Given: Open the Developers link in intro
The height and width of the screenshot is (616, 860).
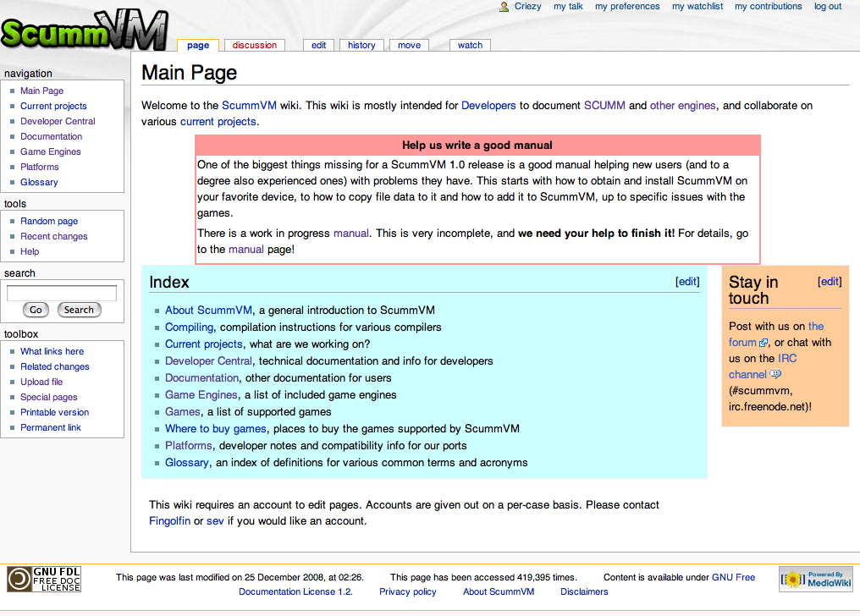Looking at the screenshot, I should pos(488,106).
